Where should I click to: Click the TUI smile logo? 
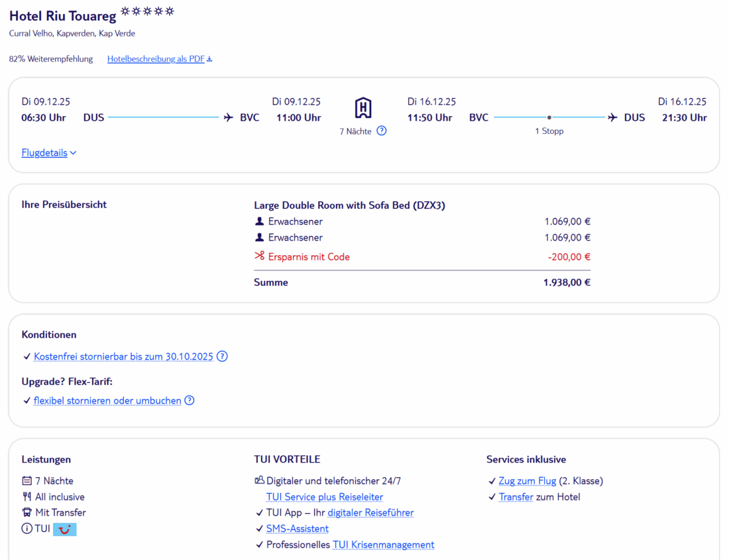[x=65, y=529]
